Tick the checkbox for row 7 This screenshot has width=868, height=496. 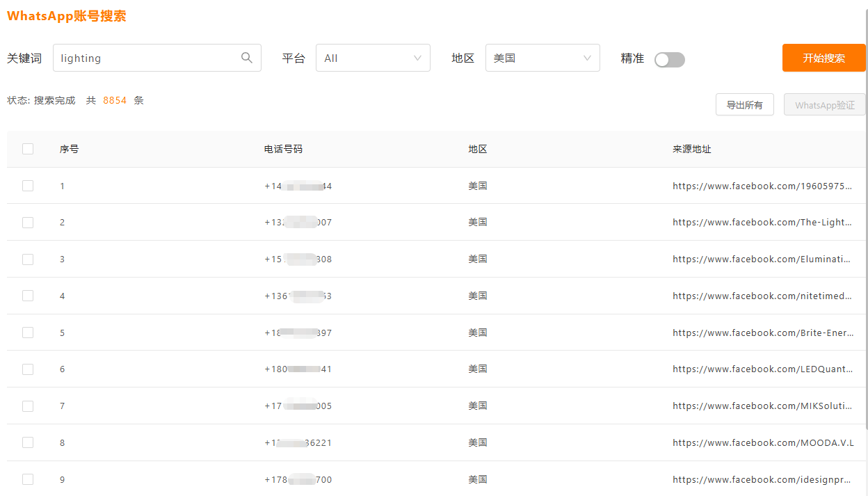[28, 406]
